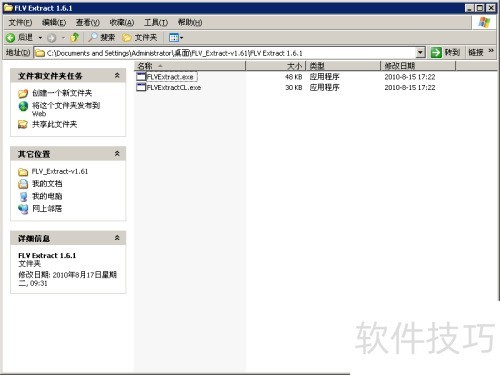Screen dimensions: 500x375
Task: Open the Search (搜索) toolbar button
Action: click(101, 38)
